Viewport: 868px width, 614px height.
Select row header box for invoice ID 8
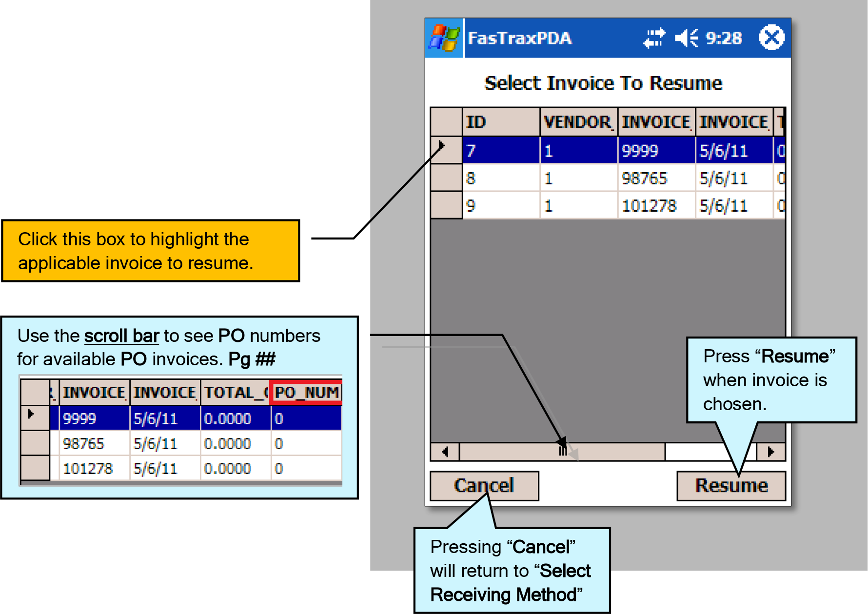coord(446,178)
